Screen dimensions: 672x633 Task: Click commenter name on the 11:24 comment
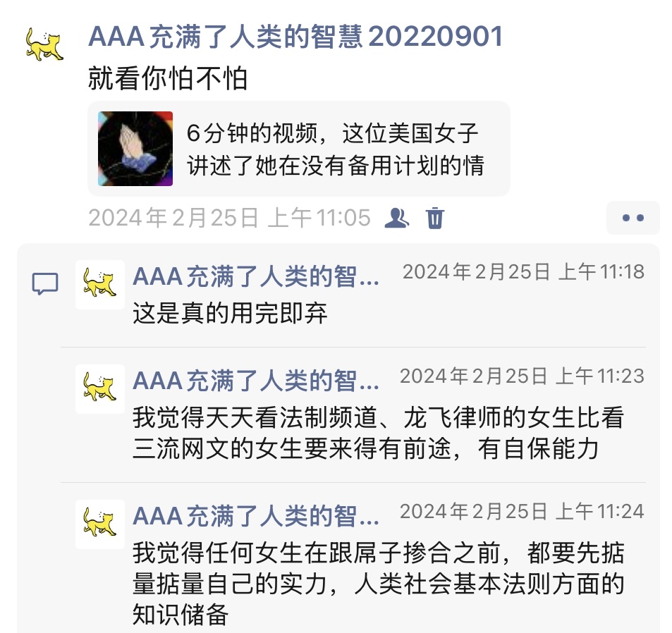pyautogui.click(x=256, y=516)
